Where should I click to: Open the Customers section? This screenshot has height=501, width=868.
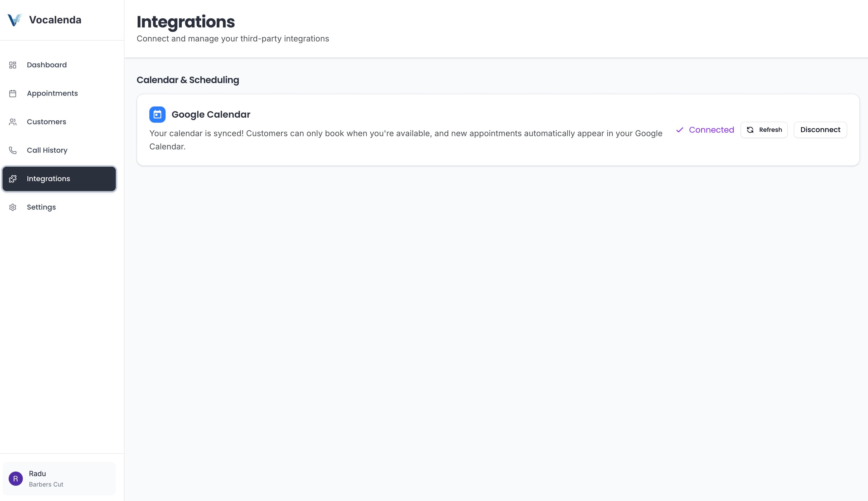[x=46, y=121]
